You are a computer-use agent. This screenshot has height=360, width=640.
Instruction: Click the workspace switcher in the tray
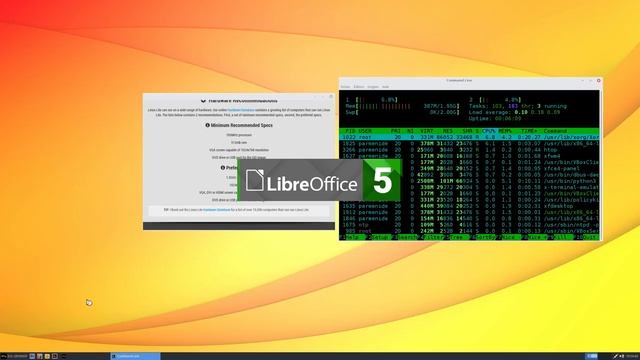click(592, 356)
